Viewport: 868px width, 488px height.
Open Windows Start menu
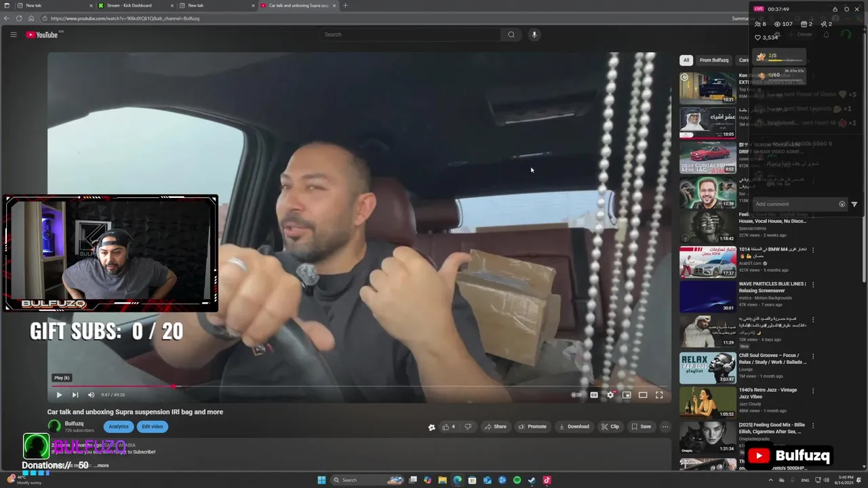click(321, 480)
